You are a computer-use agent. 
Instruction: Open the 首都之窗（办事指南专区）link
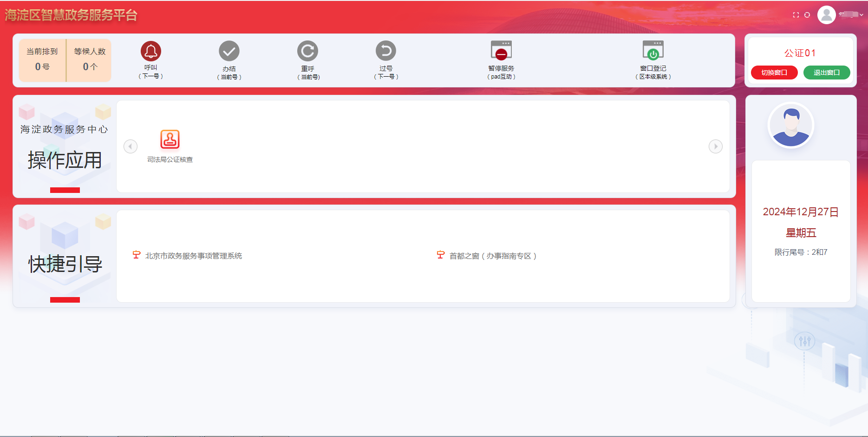(492, 256)
